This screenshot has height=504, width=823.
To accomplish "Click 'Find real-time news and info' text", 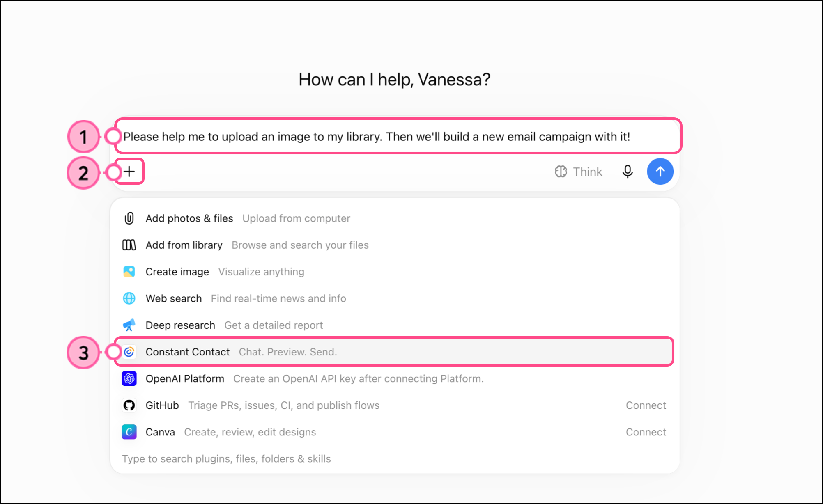I will click(278, 298).
